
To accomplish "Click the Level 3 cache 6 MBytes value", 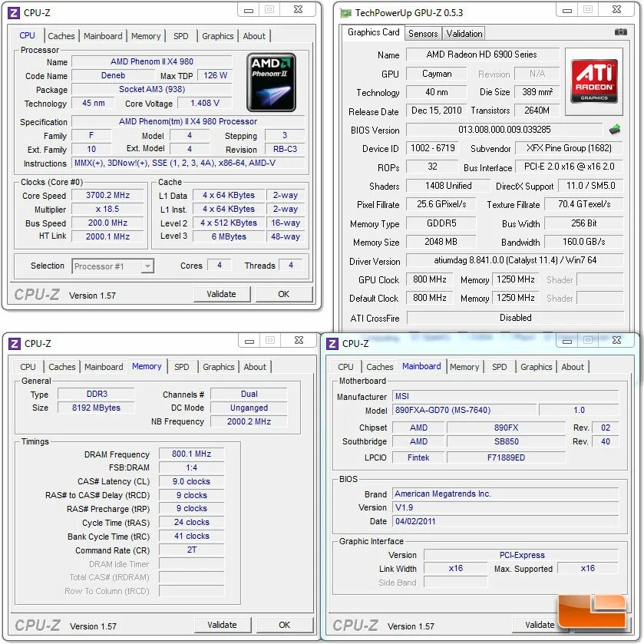I will [x=229, y=236].
